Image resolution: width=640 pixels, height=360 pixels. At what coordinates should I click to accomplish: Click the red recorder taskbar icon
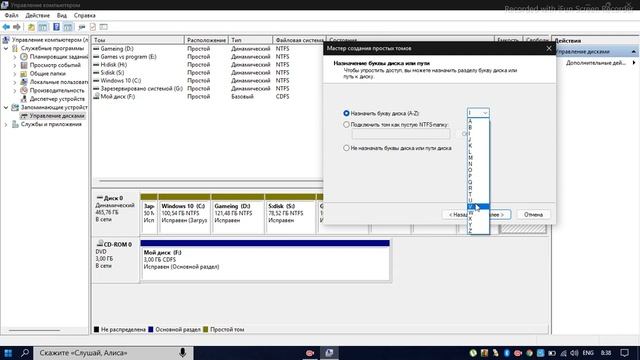tap(310, 353)
